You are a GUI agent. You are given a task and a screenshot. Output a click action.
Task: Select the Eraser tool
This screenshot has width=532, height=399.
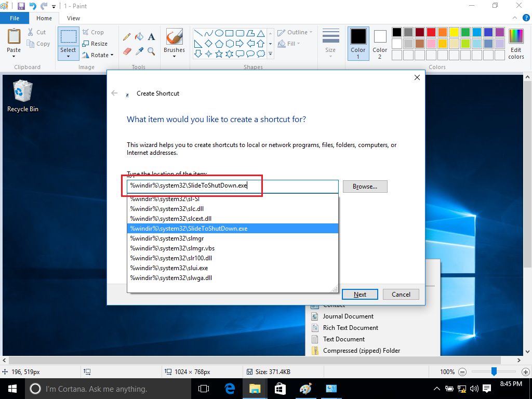tap(127, 51)
